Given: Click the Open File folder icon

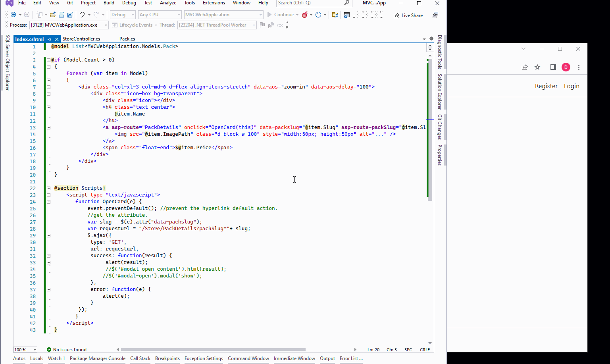Looking at the screenshot, I should 52,15.
